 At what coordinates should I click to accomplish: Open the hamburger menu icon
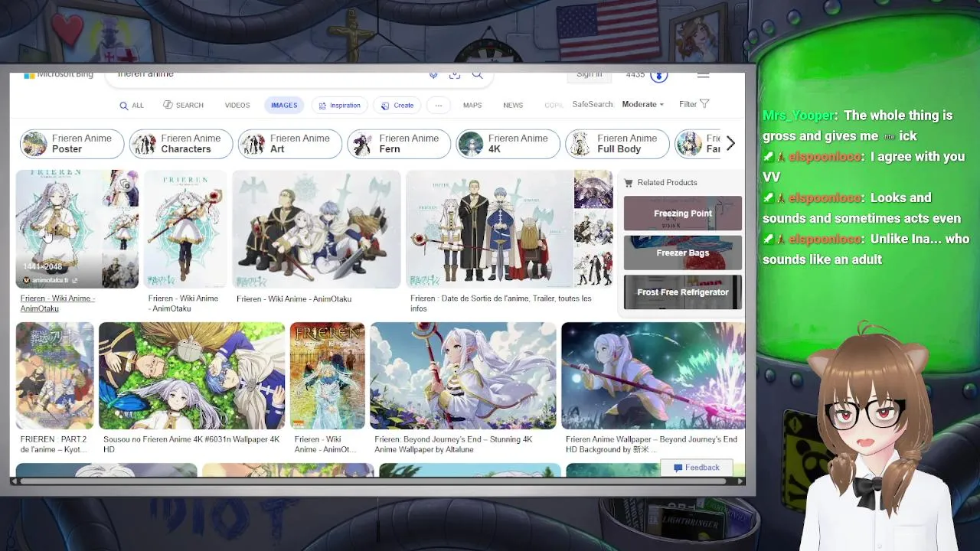coord(703,76)
